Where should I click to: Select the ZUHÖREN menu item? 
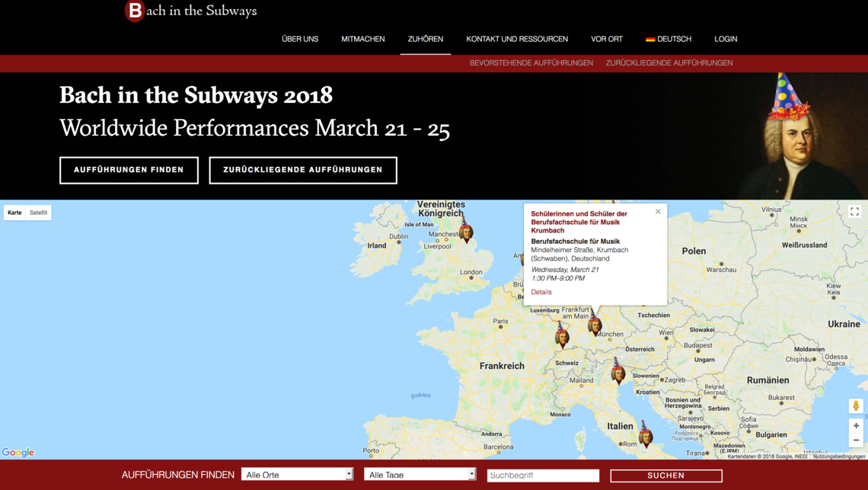(x=426, y=39)
